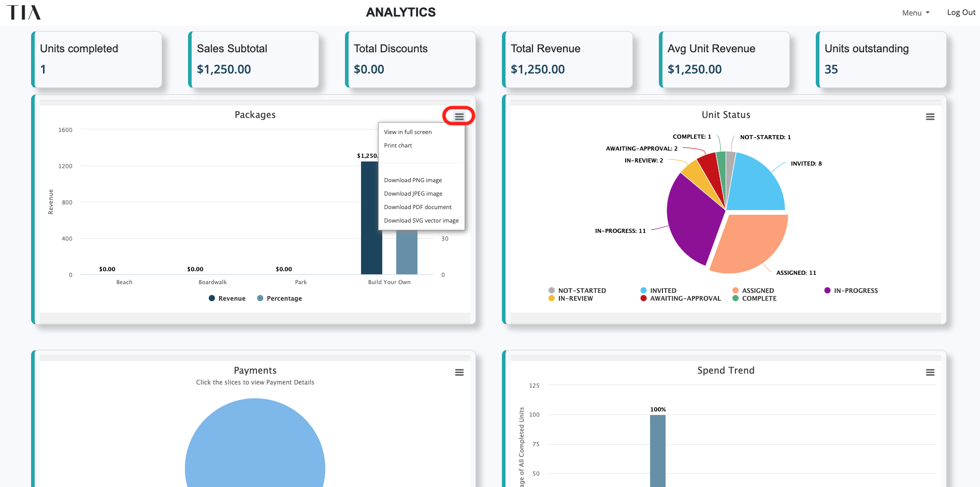Click the Avg Unit Revenue card
This screenshot has width=980, height=487.
point(725,60)
